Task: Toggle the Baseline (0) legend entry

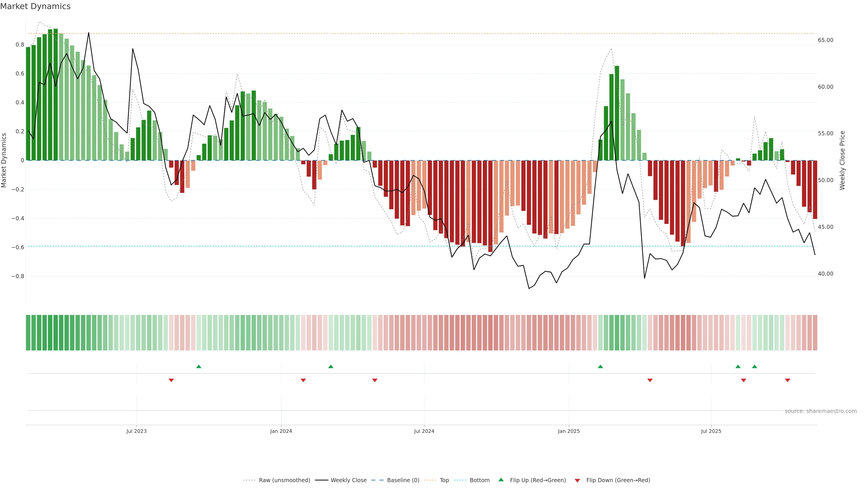Action: pyautogui.click(x=403, y=480)
